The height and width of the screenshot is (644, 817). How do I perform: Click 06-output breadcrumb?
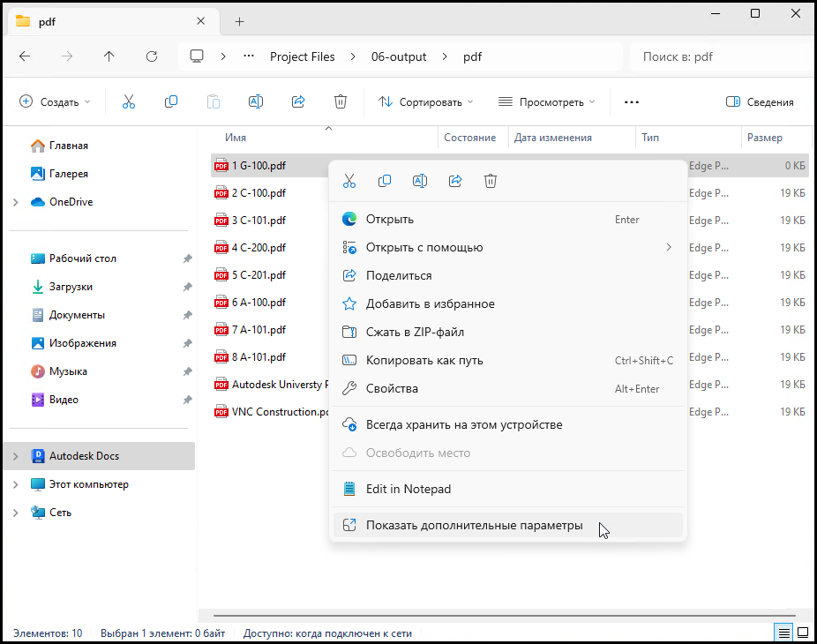[x=399, y=56]
